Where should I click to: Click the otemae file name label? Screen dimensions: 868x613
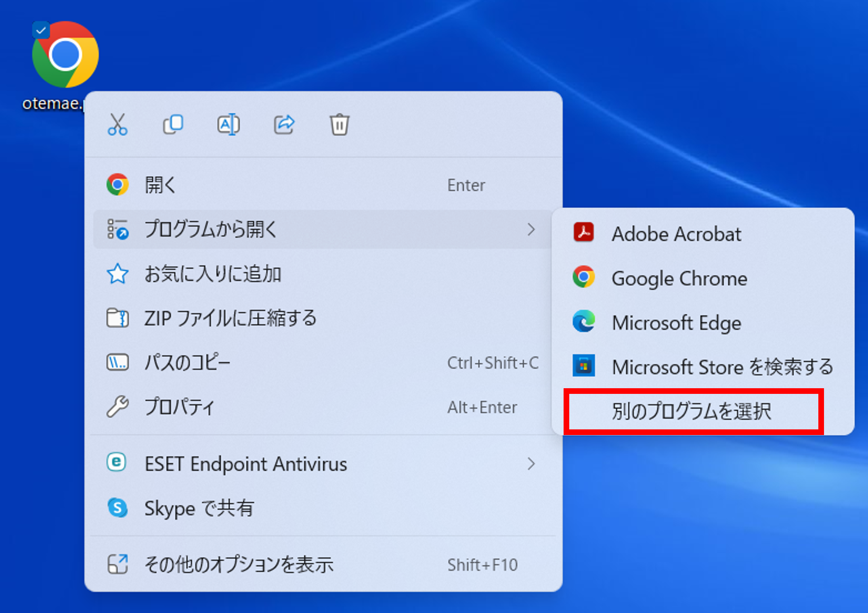point(52,104)
